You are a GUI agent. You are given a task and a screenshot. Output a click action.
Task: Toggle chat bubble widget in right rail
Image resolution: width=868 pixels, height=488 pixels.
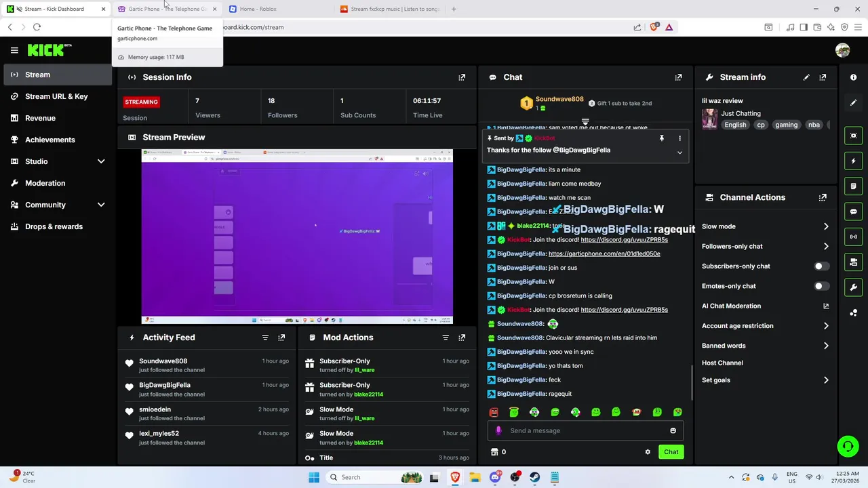click(854, 211)
